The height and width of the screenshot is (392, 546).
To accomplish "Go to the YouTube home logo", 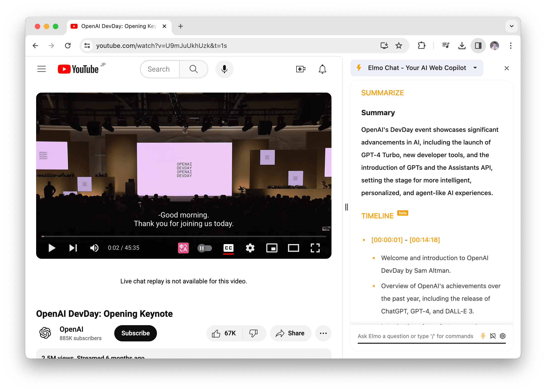I will tap(78, 69).
